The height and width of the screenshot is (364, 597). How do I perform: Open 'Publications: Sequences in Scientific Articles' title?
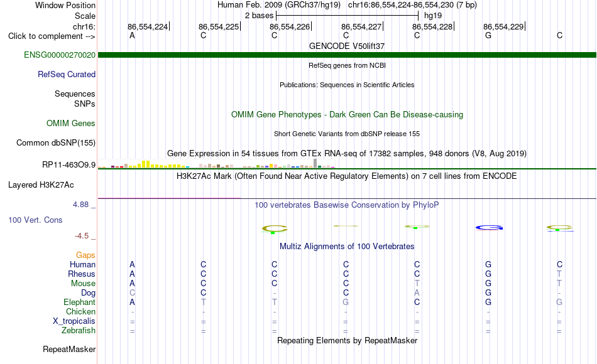click(x=347, y=85)
